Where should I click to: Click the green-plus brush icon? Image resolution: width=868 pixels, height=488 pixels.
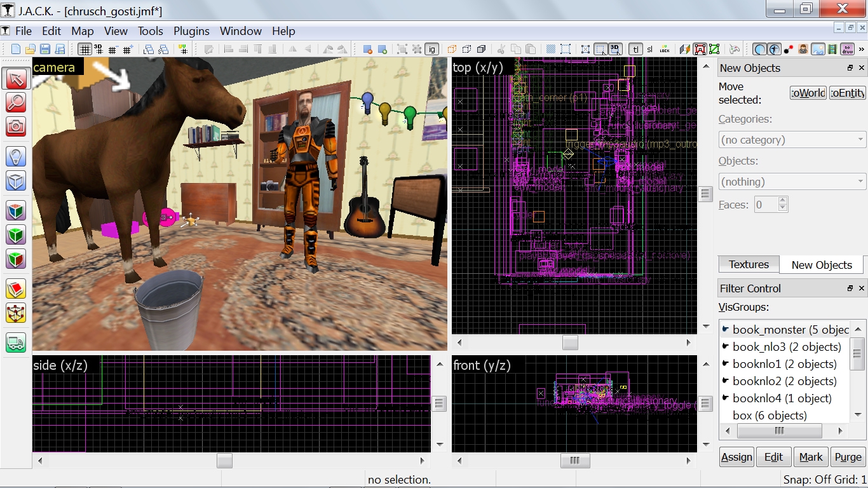coord(382,49)
